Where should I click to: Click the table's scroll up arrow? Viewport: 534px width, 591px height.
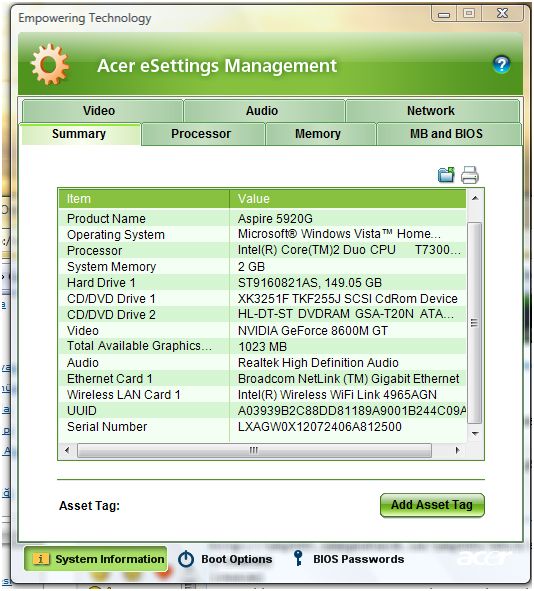[475, 198]
